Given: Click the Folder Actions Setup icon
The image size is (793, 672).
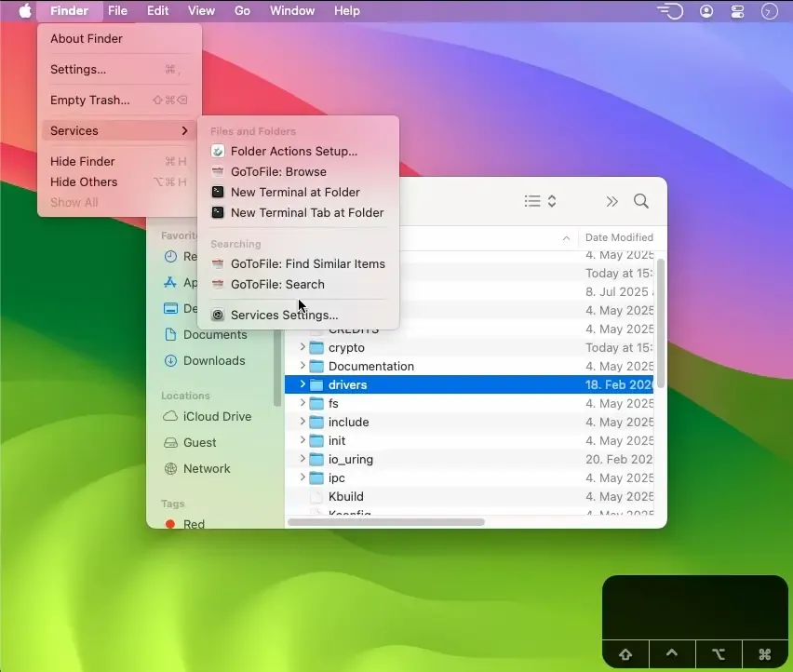Looking at the screenshot, I should [218, 151].
